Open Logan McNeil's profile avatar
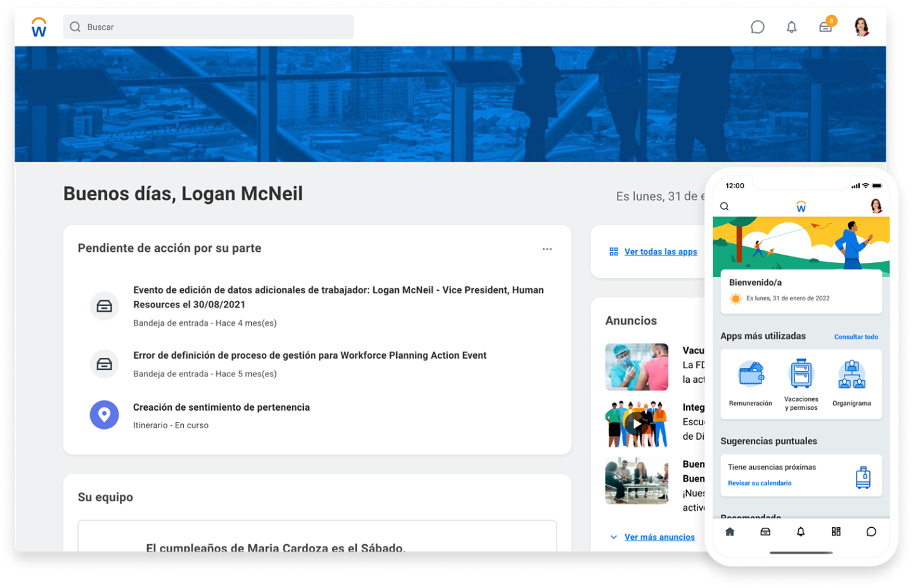 pos(862,27)
